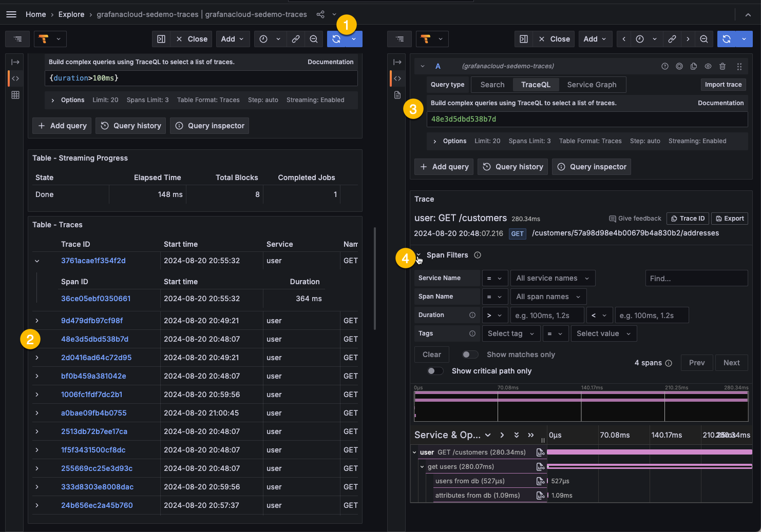Copy shortened link in left pane toolbar
761x532 pixels.
[296, 39]
